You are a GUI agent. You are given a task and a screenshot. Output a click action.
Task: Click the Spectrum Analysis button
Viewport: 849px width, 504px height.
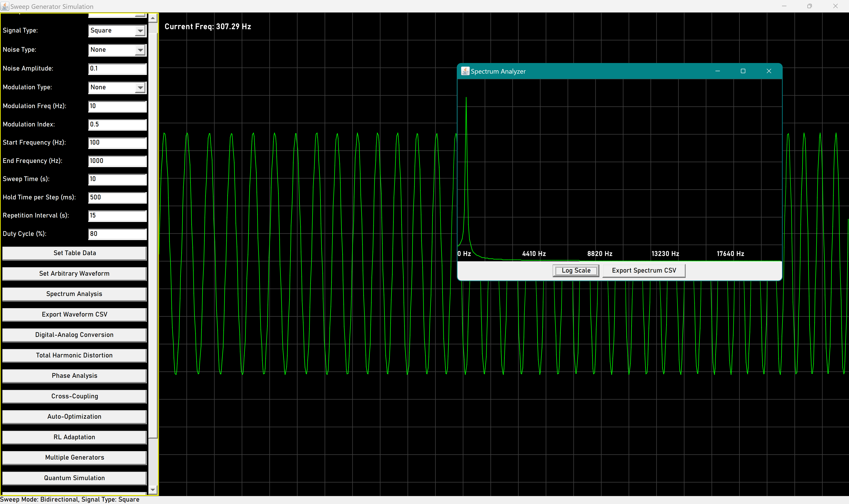click(x=74, y=294)
